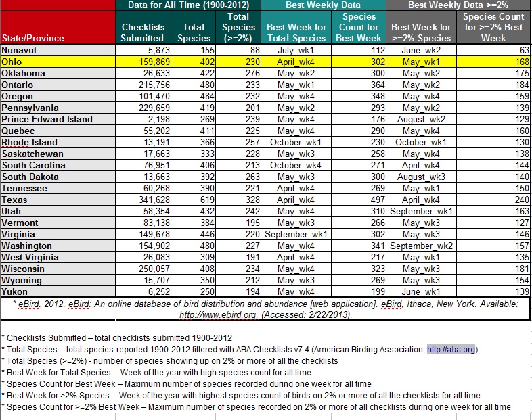Click the 'Total Species (>=2%)' footnote line
Screen dimensions: 532x420
coord(170,361)
